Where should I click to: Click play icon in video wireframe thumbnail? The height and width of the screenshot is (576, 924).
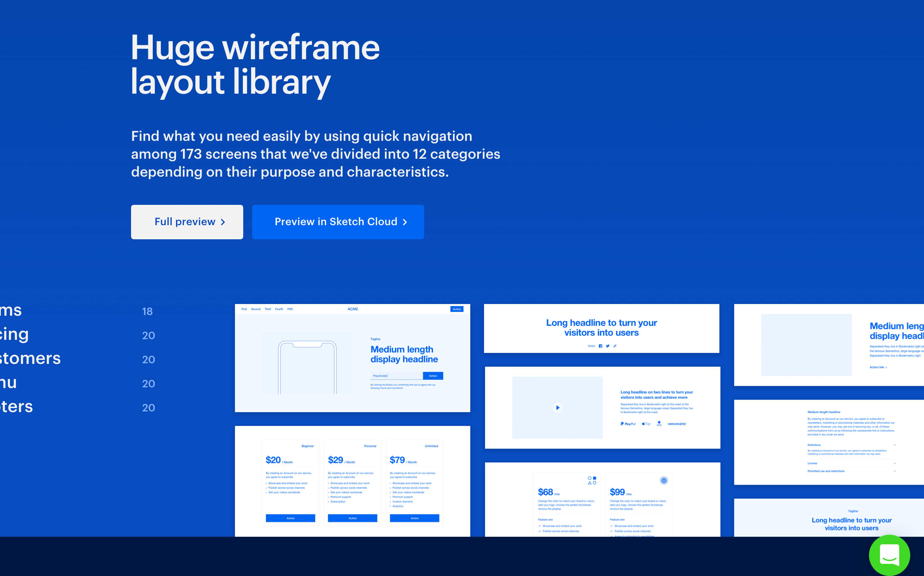click(558, 408)
